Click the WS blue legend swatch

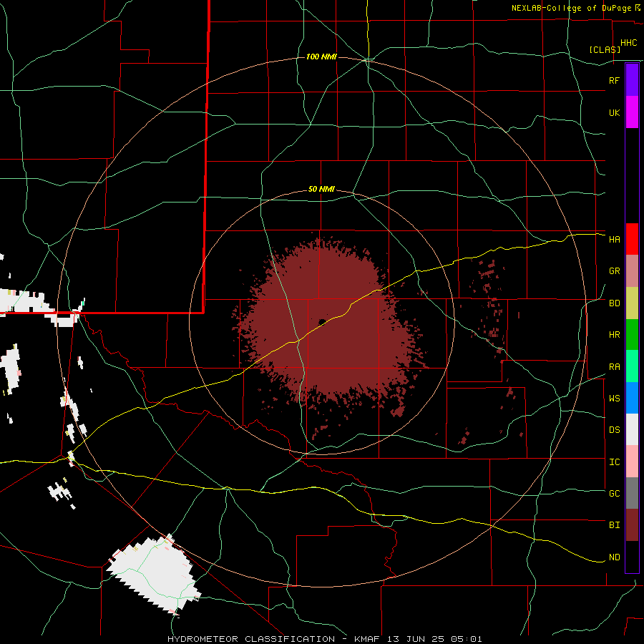pyautogui.click(x=632, y=398)
